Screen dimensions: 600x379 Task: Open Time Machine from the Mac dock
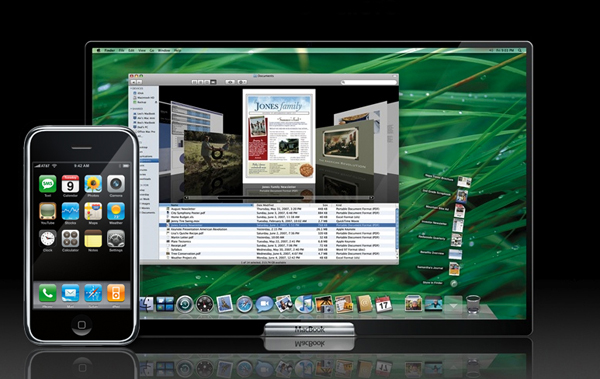pyautogui.click(x=185, y=304)
